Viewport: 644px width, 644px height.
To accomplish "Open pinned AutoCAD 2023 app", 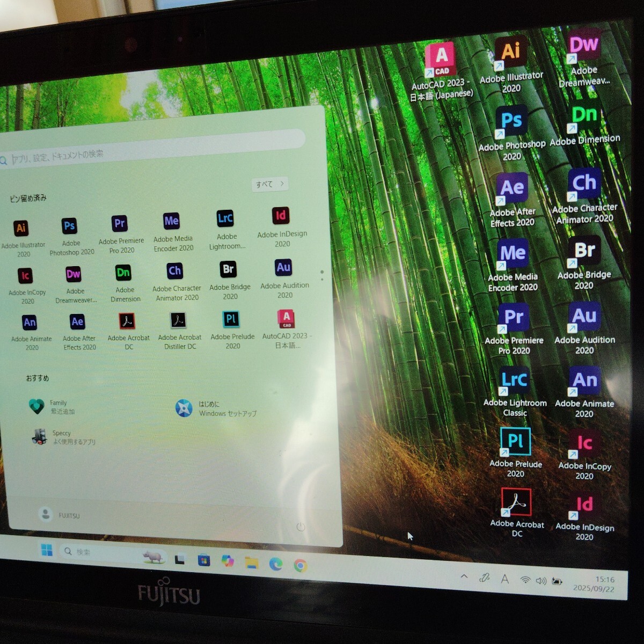I will click(287, 328).
